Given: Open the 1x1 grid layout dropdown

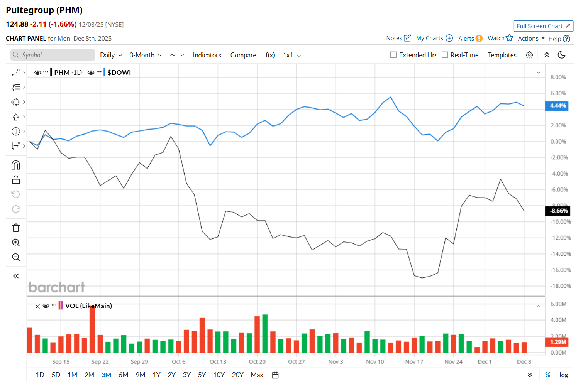Looking at the screenshot, I should tap(292, 55).
